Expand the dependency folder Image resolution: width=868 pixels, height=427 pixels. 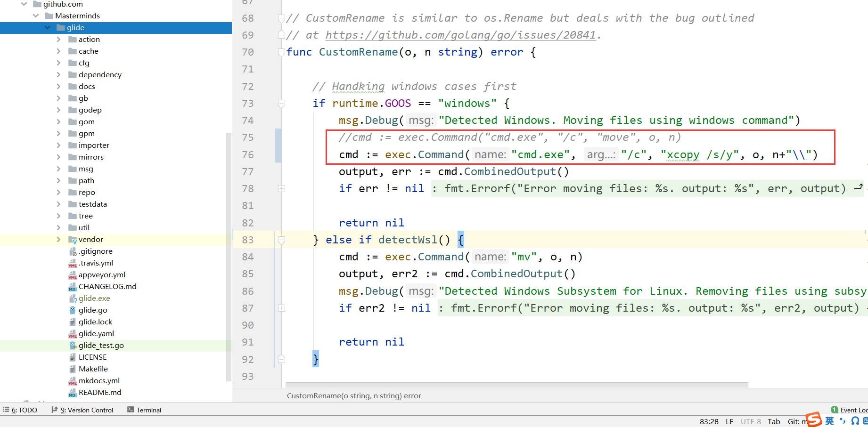click(x=59, y=75)
